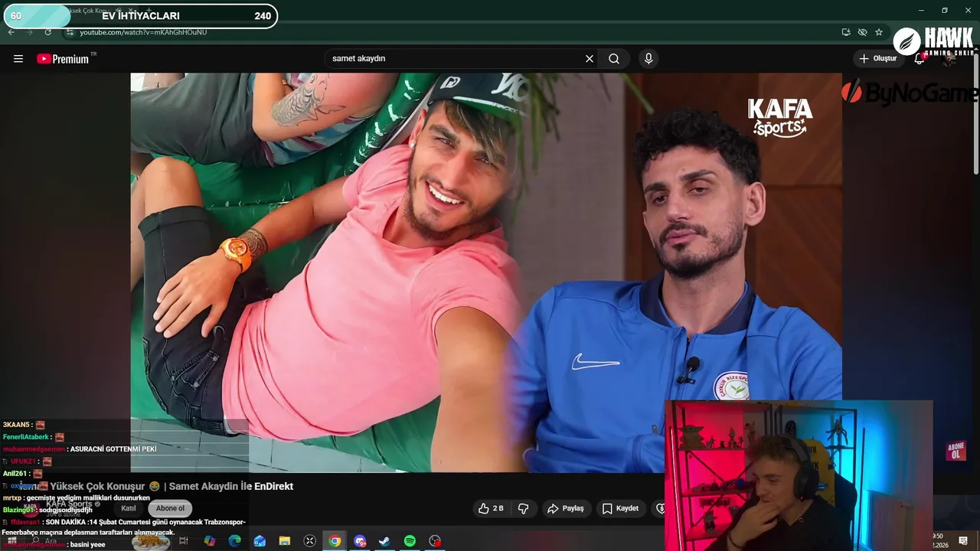Click the crossed-out eye icon in address bar

(863, 32)
